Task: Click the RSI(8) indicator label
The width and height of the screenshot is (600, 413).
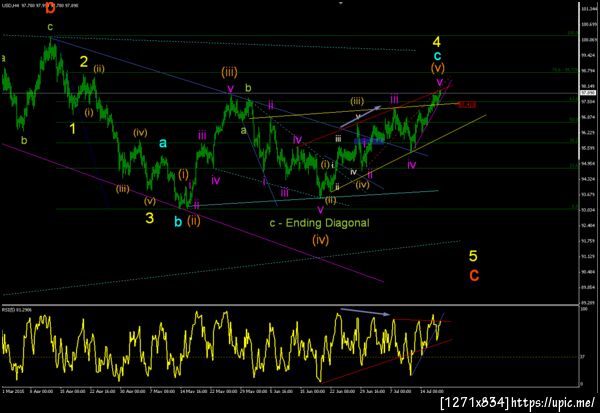Action: (7, 309)
